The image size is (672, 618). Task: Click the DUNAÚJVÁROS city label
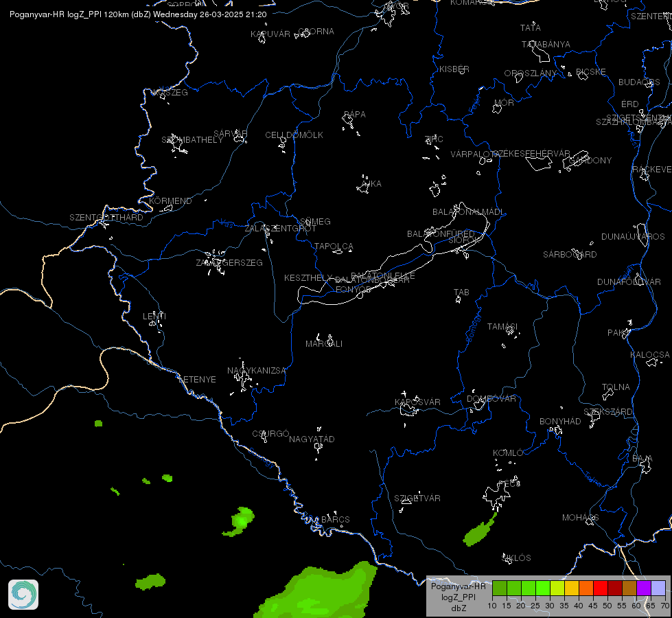(x=633, y=237)
